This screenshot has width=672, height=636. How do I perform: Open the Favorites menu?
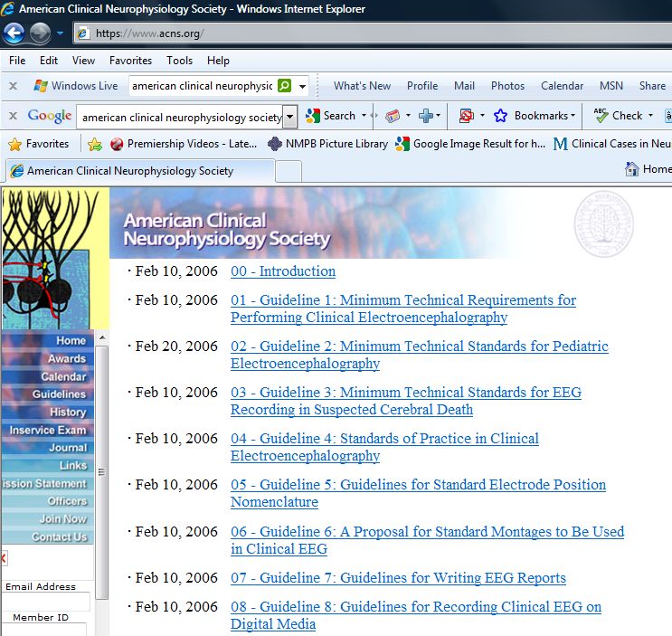pos(130,61)
